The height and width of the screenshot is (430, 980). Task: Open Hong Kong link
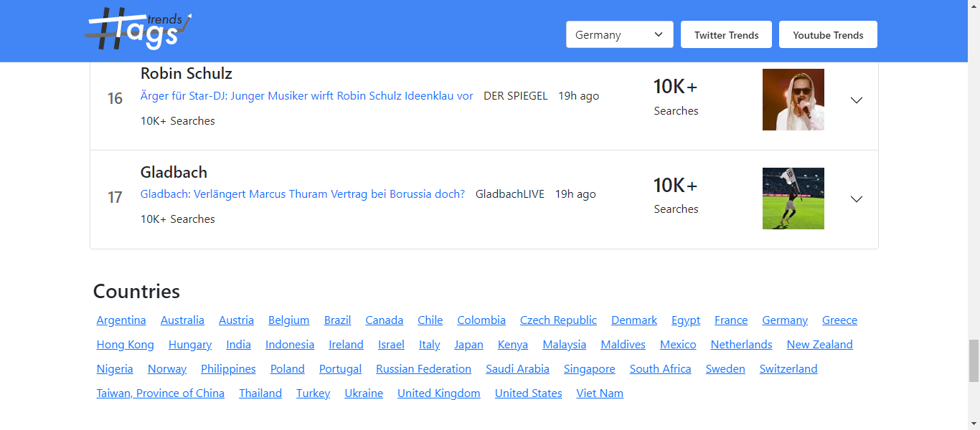[126, 345]
